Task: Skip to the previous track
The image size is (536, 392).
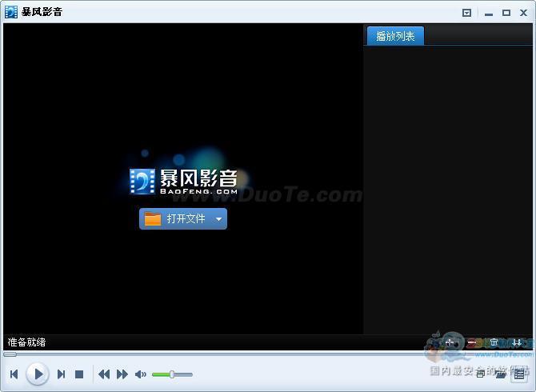Action: point(14,374)
